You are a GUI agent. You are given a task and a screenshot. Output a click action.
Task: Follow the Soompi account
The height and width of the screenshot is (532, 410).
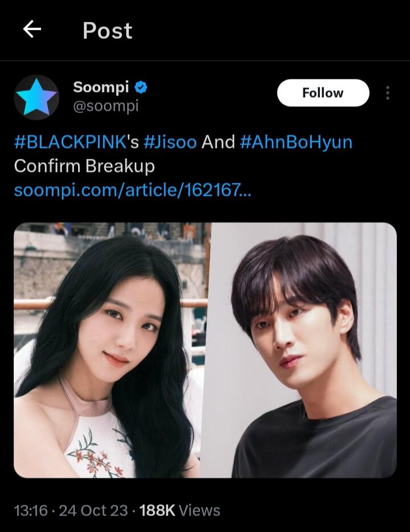(323, 93)
